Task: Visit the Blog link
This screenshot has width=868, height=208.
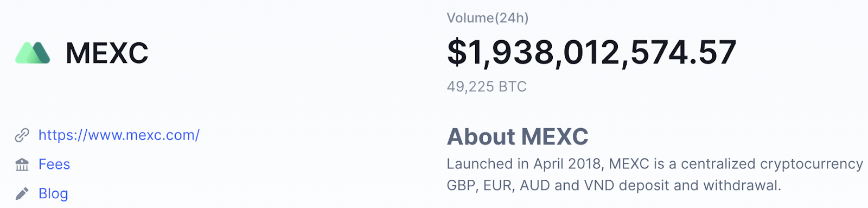Action: click(x=53, y=194)
